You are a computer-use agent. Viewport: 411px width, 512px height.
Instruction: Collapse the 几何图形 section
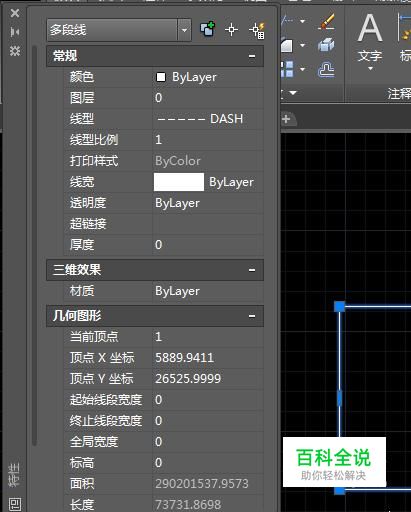click(x=252, y=316)
